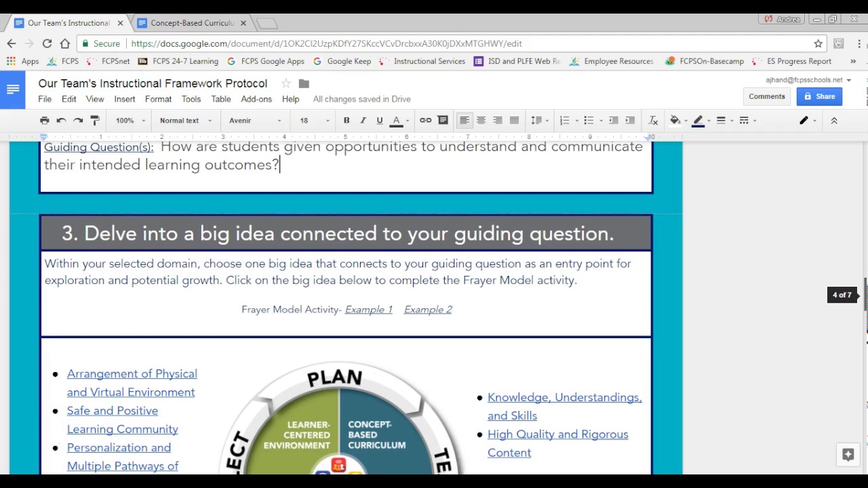Open the border dash style dropdown
The image size is (868, 488).
(747, 121)
